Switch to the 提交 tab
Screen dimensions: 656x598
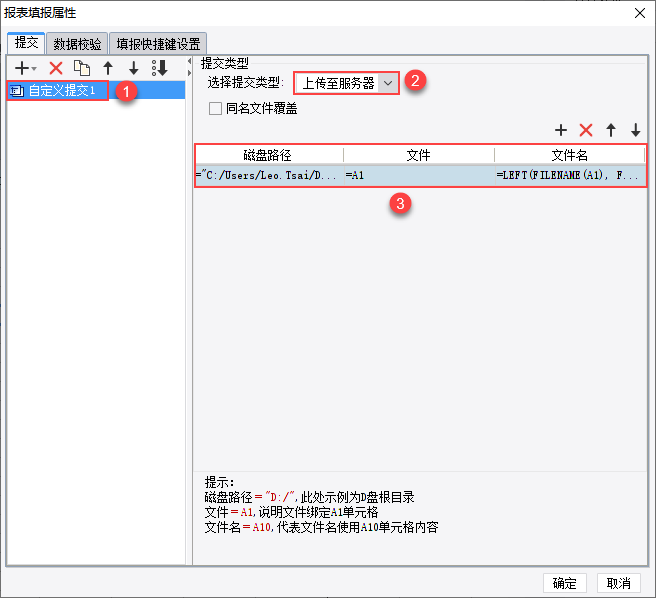click(26, 43)
